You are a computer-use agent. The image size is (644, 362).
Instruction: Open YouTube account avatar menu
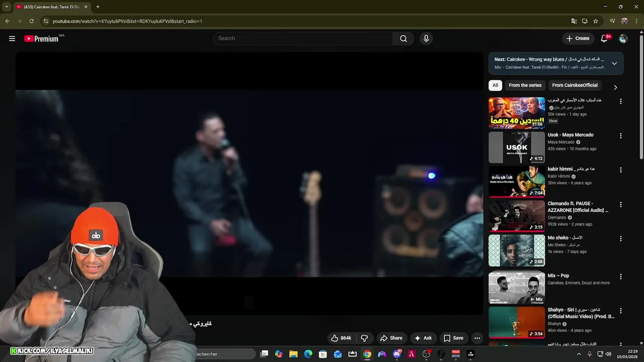click(x=623, y=39)
